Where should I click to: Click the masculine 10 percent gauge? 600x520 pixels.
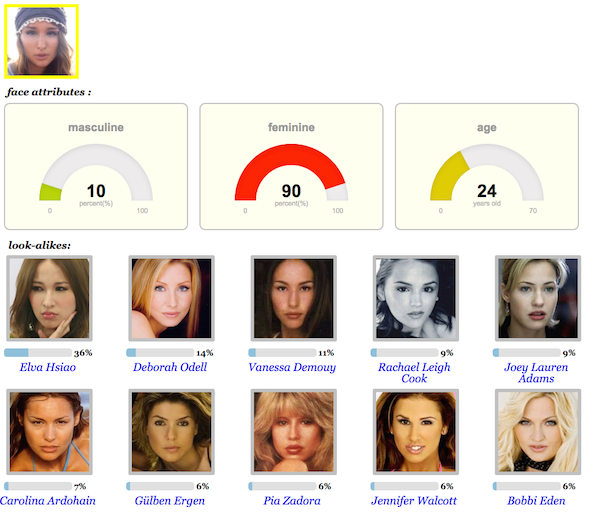pos(96,166)
